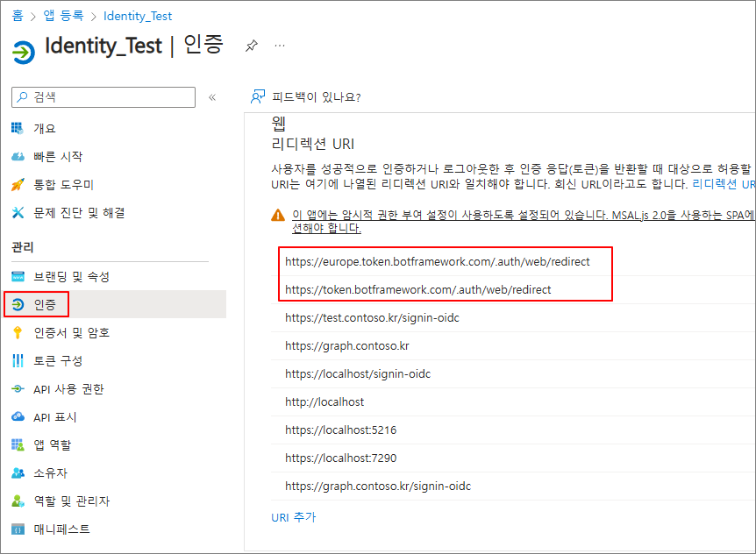Select https://localhost/signin-oidc URI row

513,373
